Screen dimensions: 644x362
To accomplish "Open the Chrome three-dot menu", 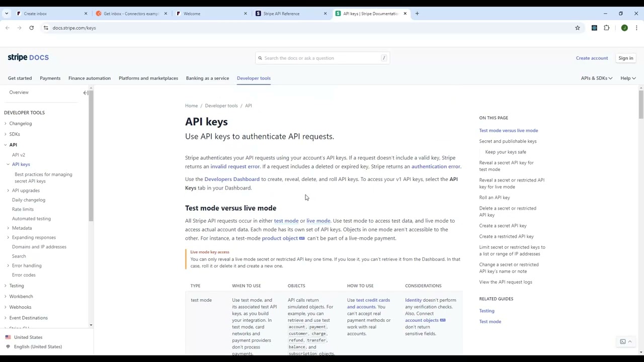I will click(x=636, y=28).
